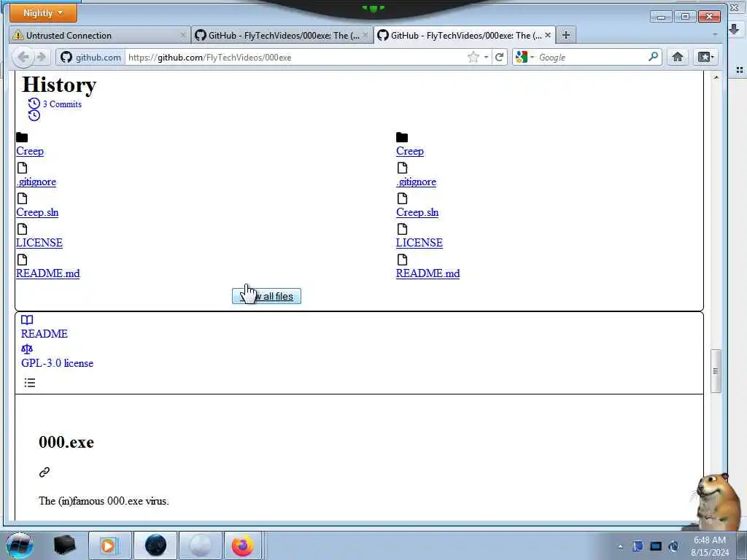
Task: Close the active GitHub FlyTechVideos tab
Action: (548, 35)
